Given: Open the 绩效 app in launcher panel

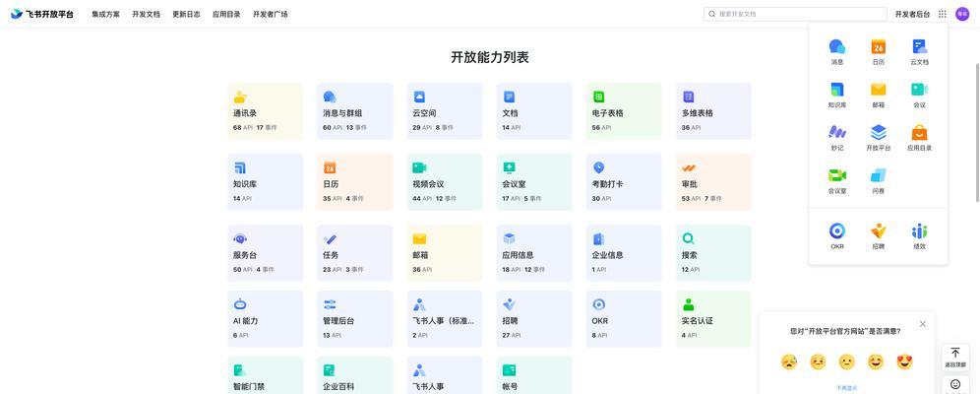Looking at the screenshot, I should click(919, 236).
